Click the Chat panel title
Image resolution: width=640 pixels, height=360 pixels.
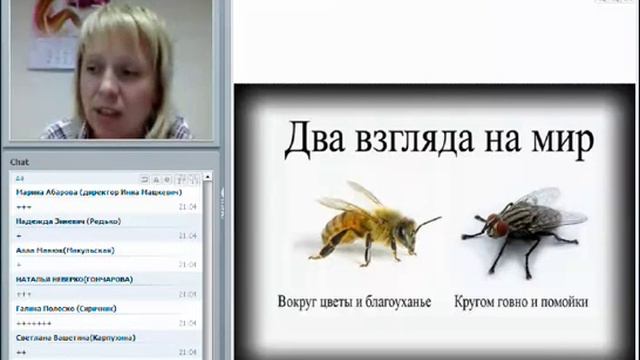point(20,162)
